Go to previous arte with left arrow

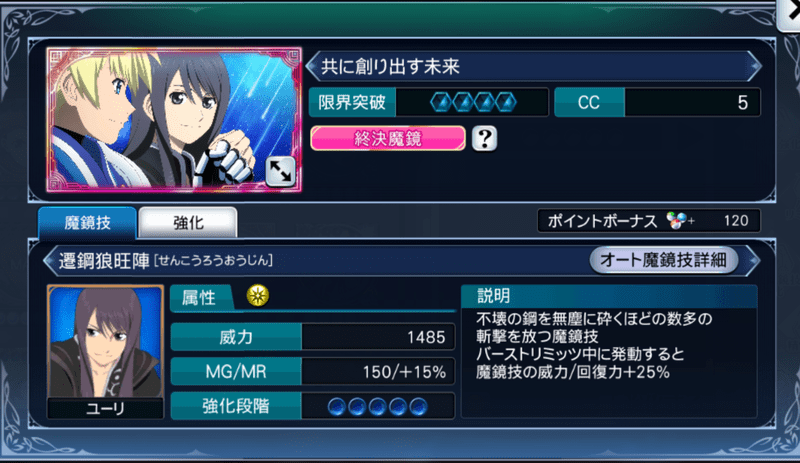[x=50, y=261]
